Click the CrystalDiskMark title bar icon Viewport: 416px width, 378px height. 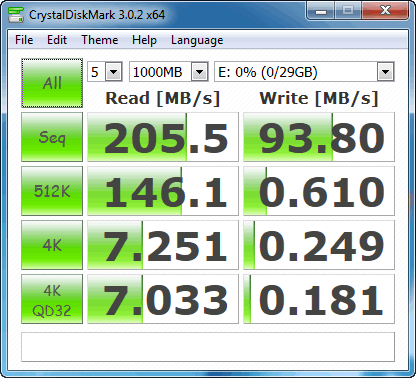[x=16, y=14]
